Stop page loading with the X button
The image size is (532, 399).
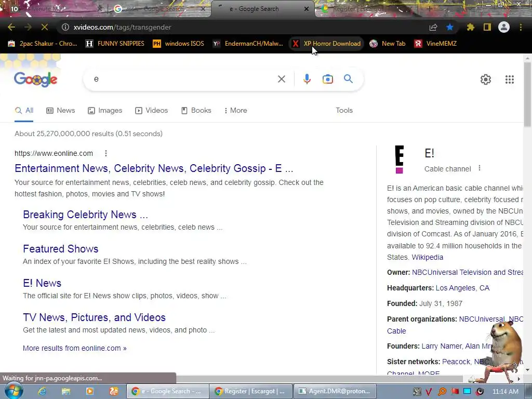[x=45, y=27]
